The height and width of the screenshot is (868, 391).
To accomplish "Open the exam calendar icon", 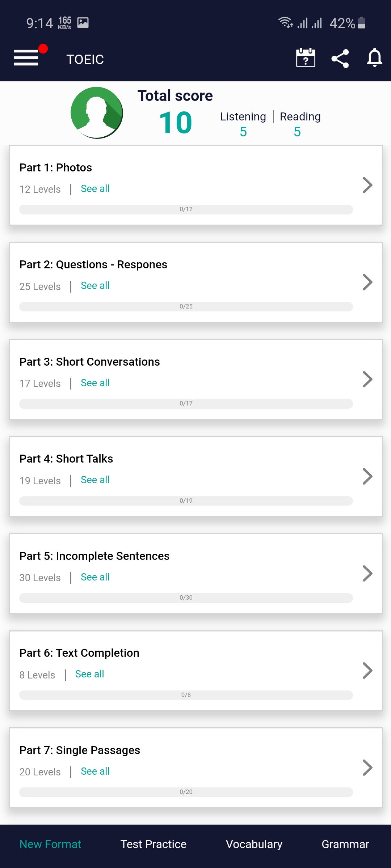I will [306, 58].
